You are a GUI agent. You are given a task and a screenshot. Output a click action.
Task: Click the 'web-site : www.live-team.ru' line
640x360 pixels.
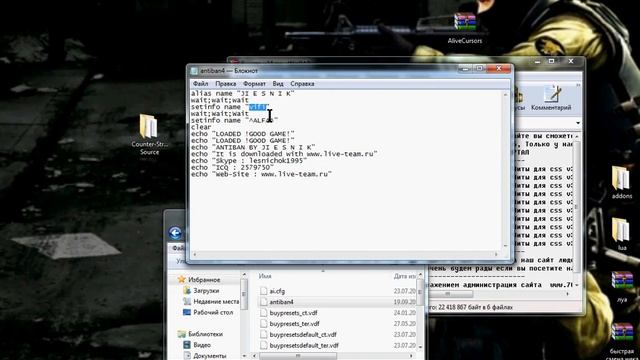pos(261,174)
